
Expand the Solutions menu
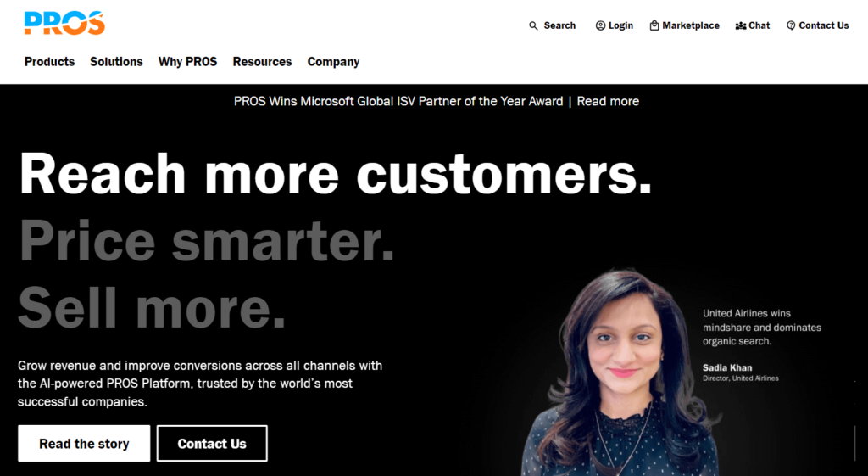pyautogui.click(x=116, y=61)
